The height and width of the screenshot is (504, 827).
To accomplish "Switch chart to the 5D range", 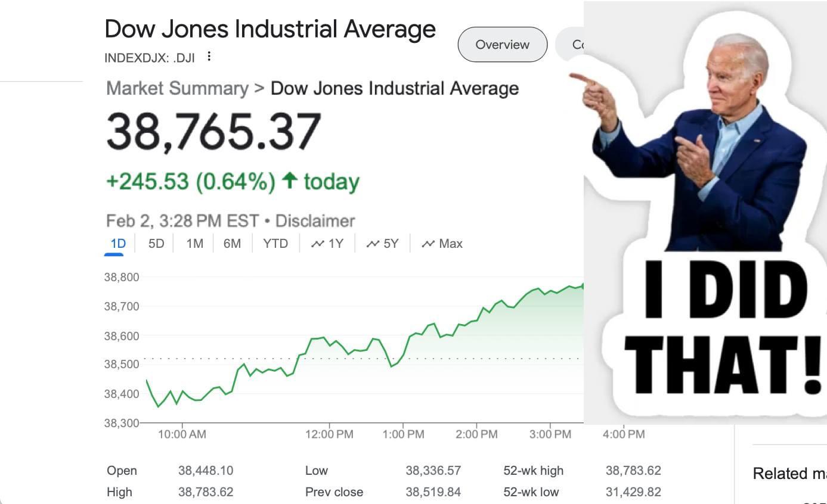I will pos(156,244).
